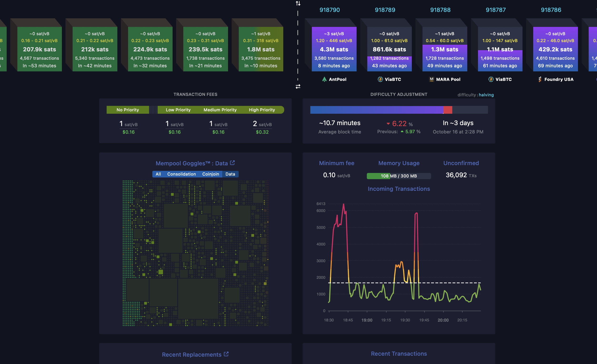The height and width of the screenshot is (364, 597).
Task: Open the Recent Replacements external link icon
Action: 226,354
